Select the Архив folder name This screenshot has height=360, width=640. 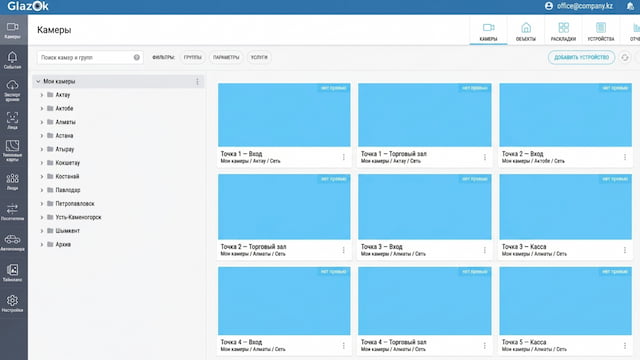(x=63, y=244)
